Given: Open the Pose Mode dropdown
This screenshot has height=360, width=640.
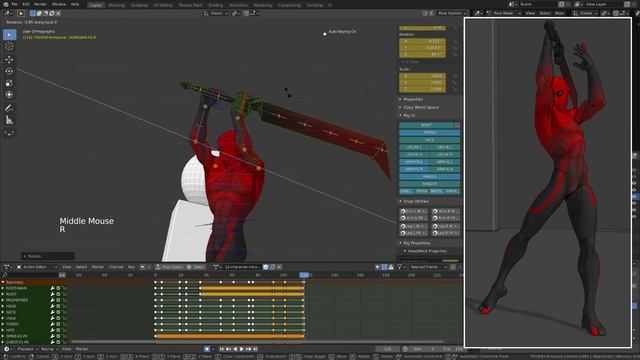Looking at the screenshot, I should (504, 13).
